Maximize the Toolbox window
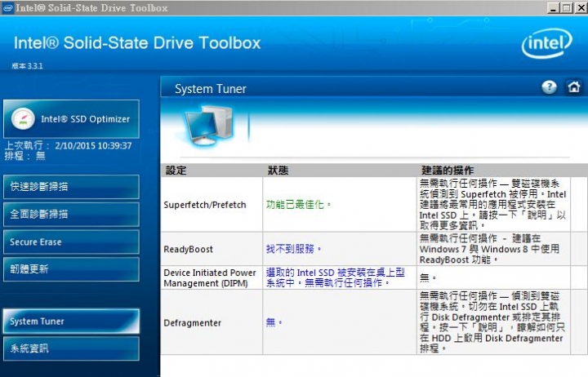The width and height of the screenshot is (588, 377). coord(567,7)
